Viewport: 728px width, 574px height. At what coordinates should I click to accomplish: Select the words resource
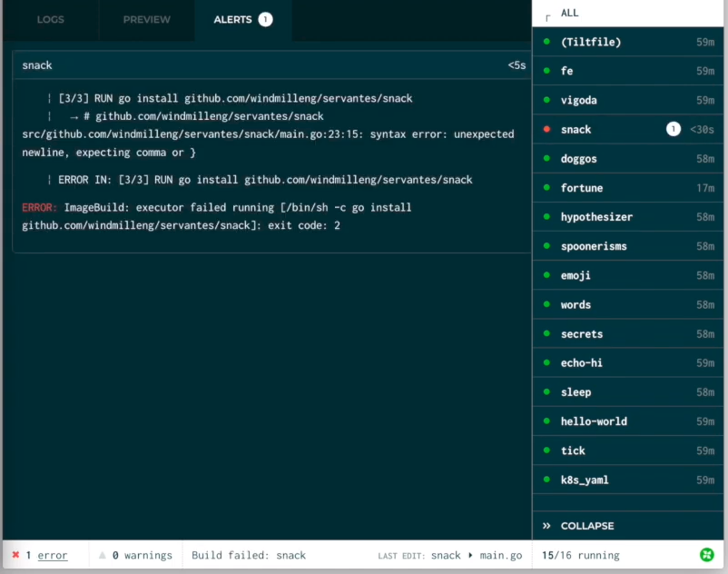tap(628, 304)
